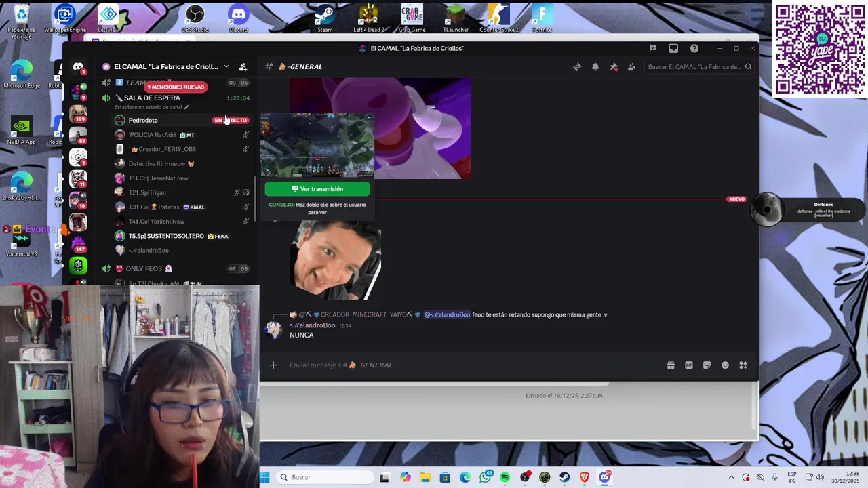Open server with 147 mentions badge

(78, 243)
